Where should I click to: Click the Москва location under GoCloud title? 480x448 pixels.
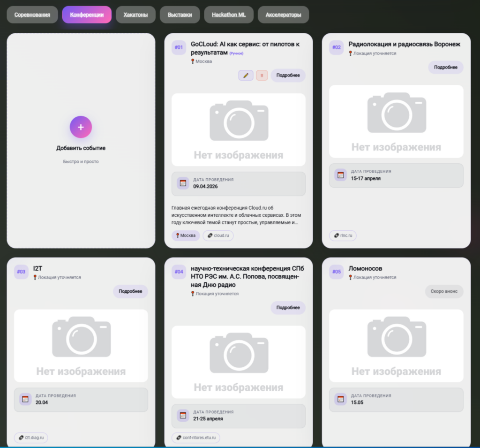[202, 61]
